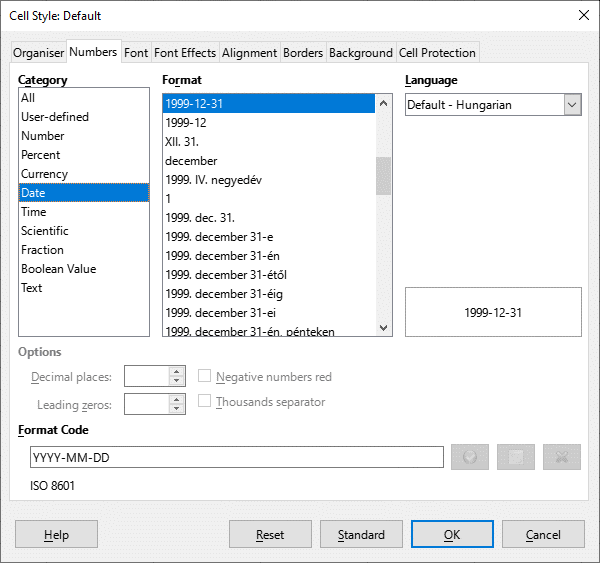Click the Format Code text field

click(x=236, y=457)
